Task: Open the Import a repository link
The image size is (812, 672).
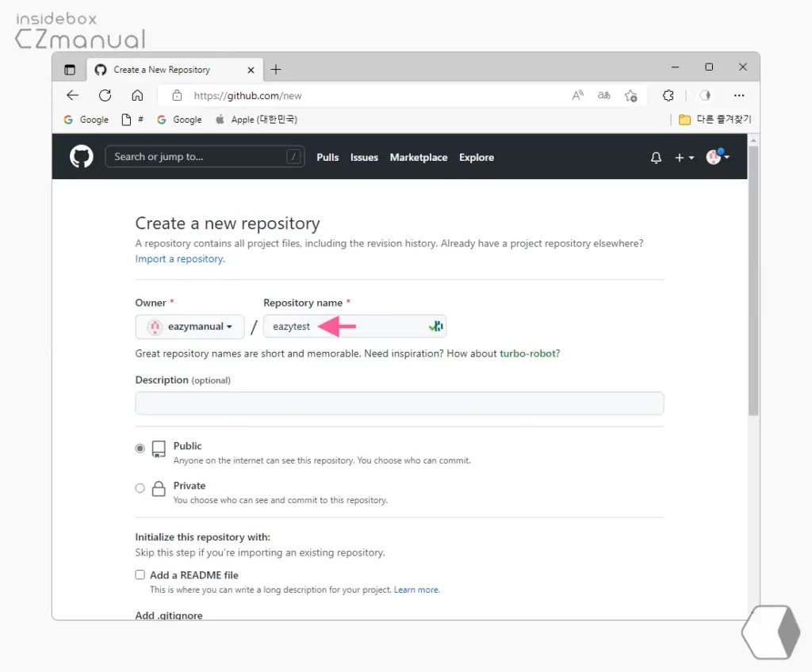Action: (x=178, y=258)
